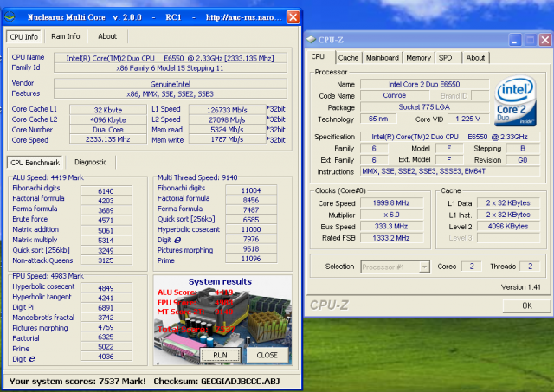Click the Non-attack Queens value 3125
The width and height of the screenshot is (554, 392).
[x=106, y=260]
